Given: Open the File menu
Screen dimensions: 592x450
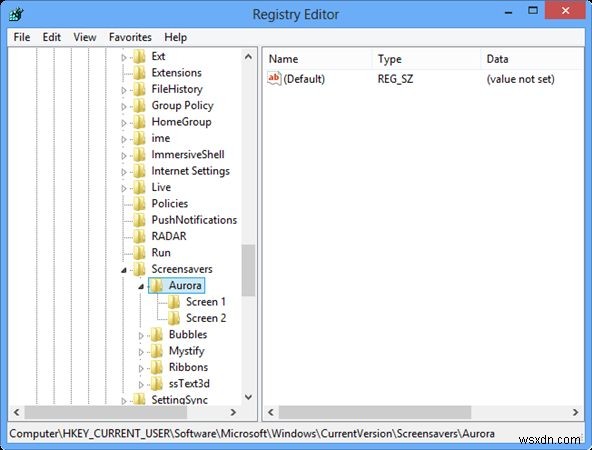Looking at the screenshot, I should tap(22, 37).
